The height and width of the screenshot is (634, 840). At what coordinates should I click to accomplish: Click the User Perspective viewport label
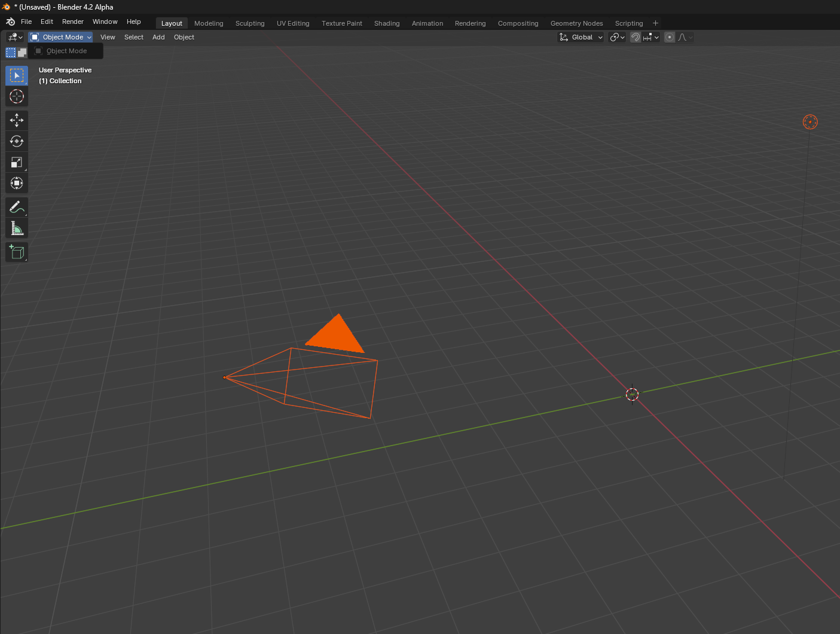click(x=65, y=70)
